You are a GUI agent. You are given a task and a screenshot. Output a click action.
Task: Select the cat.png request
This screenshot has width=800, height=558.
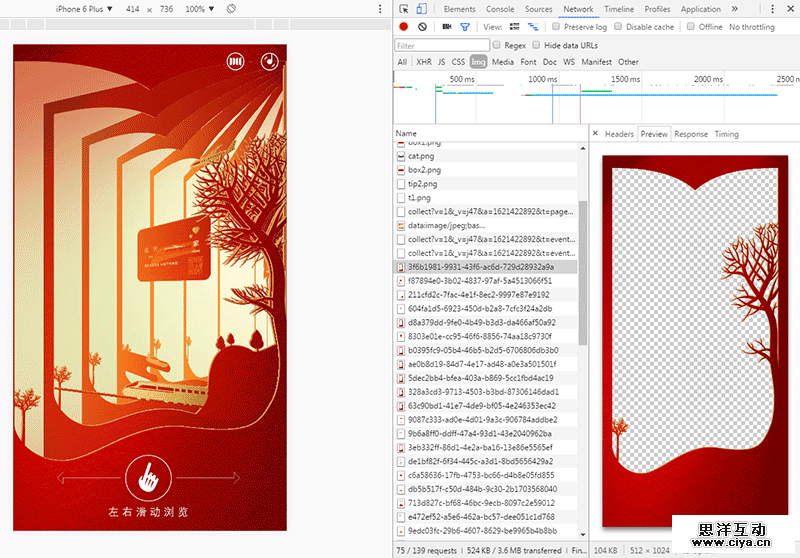421,157
